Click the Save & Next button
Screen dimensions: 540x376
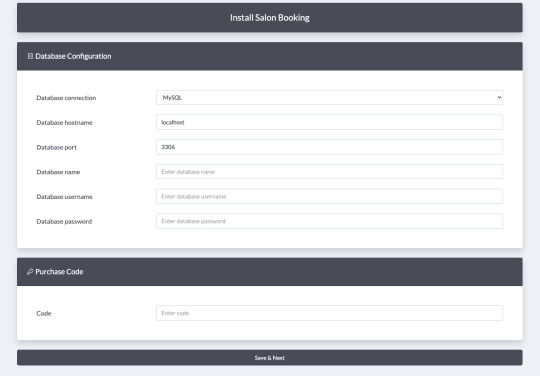(270, 358)
